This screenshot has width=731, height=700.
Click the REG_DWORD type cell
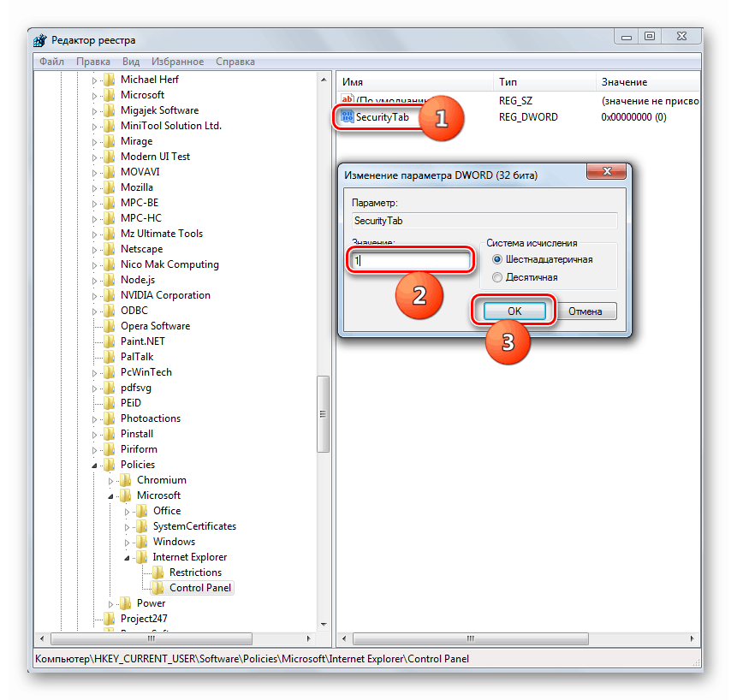[x=528, y=117]
